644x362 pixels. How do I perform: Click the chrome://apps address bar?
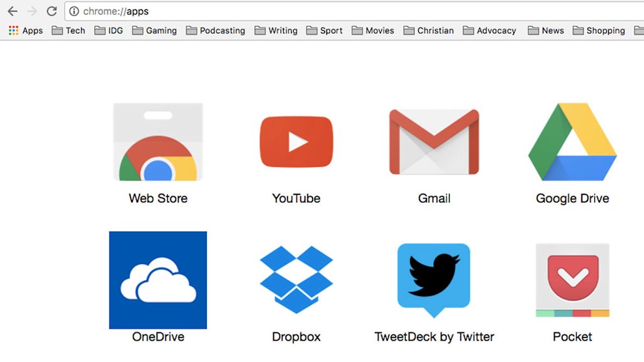coord(314,11)
